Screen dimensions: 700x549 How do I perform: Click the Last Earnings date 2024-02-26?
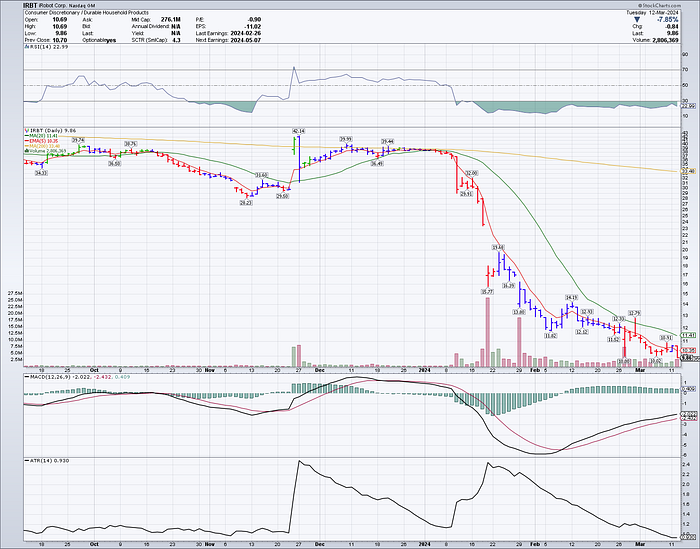click(x=246, y=33)
